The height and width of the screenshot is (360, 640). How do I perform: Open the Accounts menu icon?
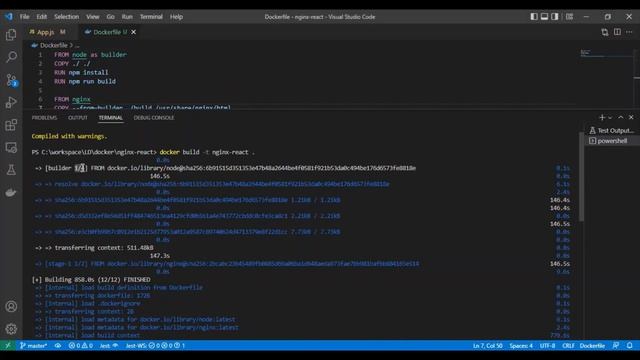tap(11, 307)
